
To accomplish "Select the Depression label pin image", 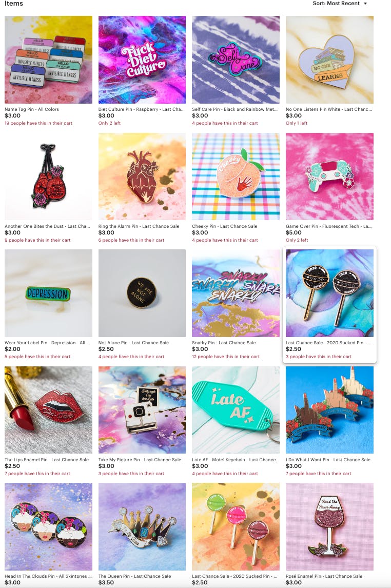I will point(48,293).
